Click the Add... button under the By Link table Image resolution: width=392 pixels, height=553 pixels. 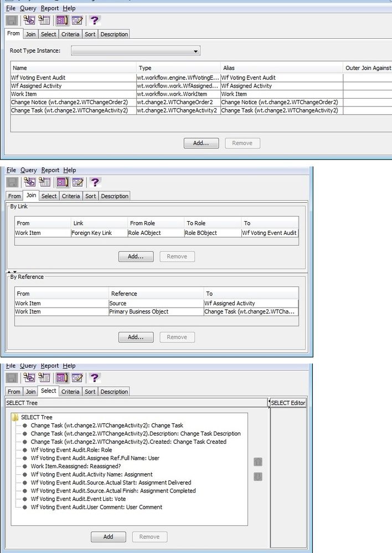click(136, 257)
